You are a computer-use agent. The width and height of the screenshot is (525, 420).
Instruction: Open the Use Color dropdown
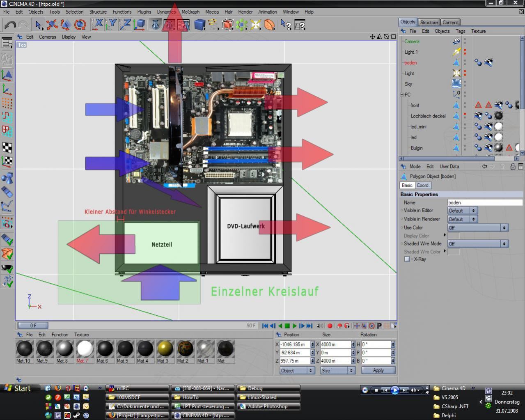click(478, 227)
